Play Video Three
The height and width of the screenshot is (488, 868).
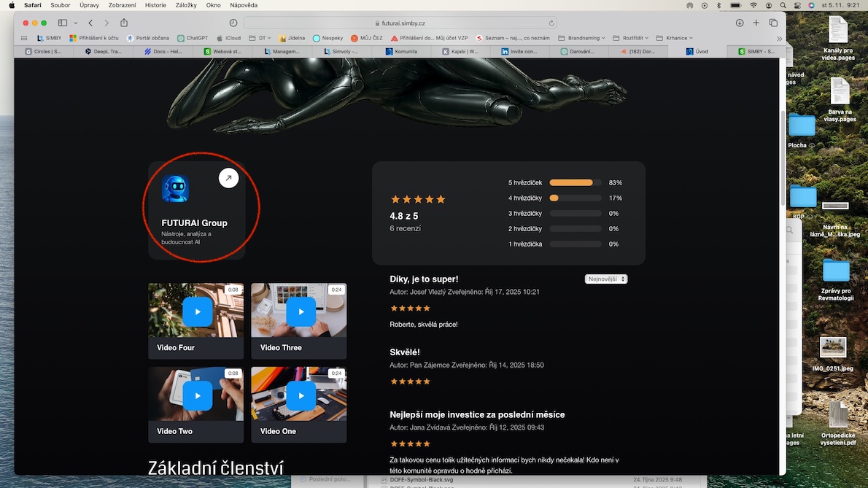click(301, 312)
